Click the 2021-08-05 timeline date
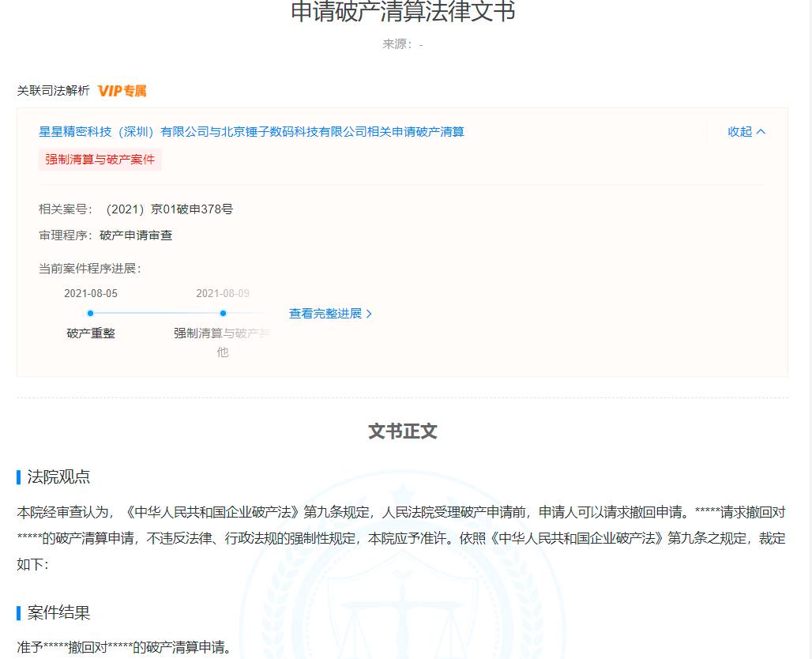Viewport: 812px width, 659px height. (x=91, y=294)
